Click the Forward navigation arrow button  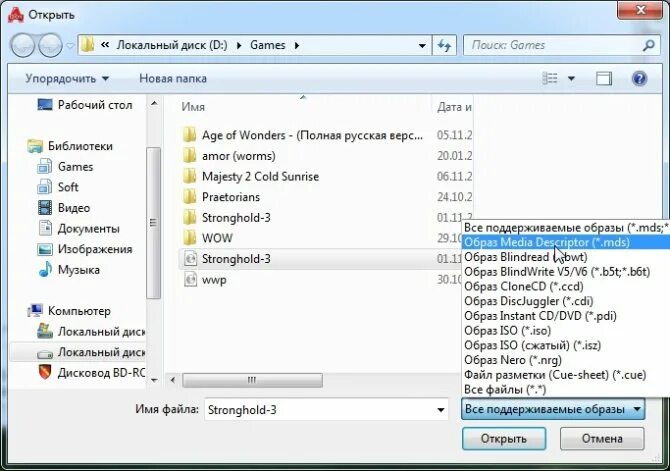[x=50, y=45]
